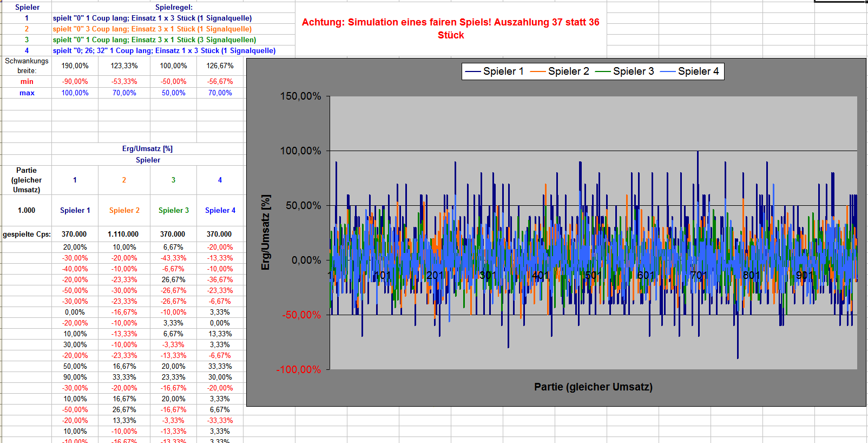Image resolution: width=868 pixels, height=443 pixels.
Task: Click the "Partie (gleicher Umsatz)" header cell
Action: (27, 180)
